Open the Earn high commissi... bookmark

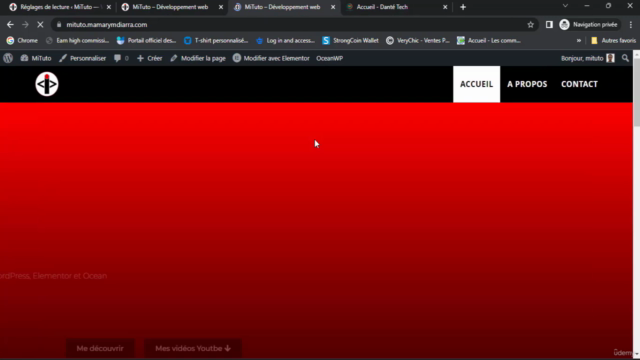(x=78, y=40)
